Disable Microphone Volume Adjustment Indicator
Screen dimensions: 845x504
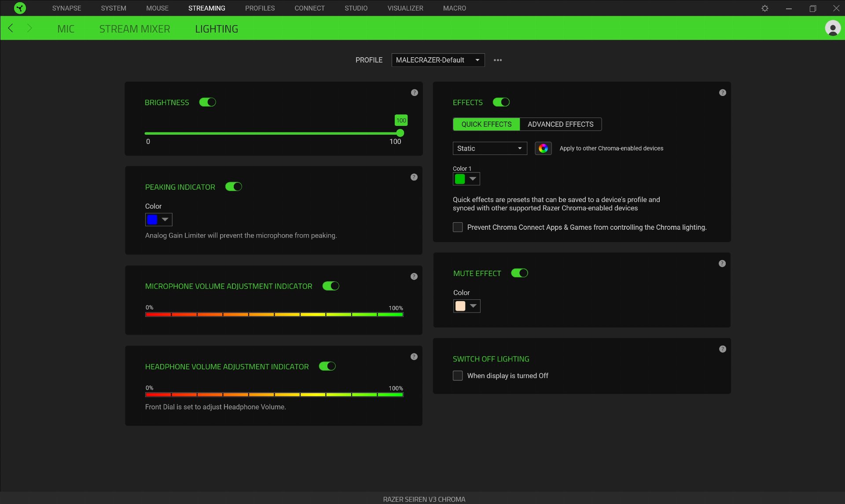click(331, 286)
